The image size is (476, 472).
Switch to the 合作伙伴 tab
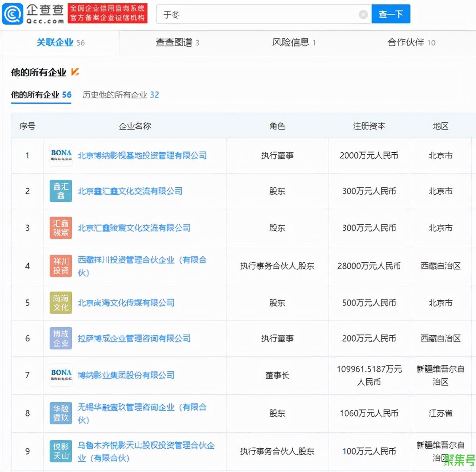(411, 42)
